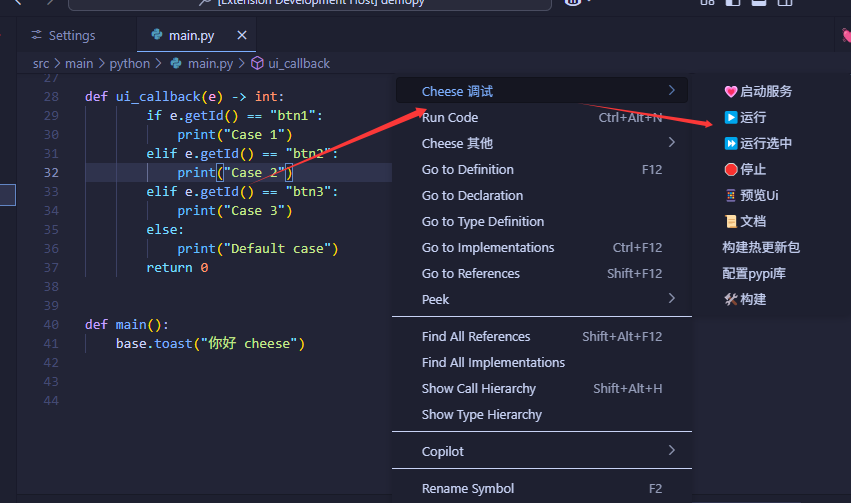The width and height of the screenshot is (851, 503).
Task: Select Go to Definition
Action: pos(542,169)
